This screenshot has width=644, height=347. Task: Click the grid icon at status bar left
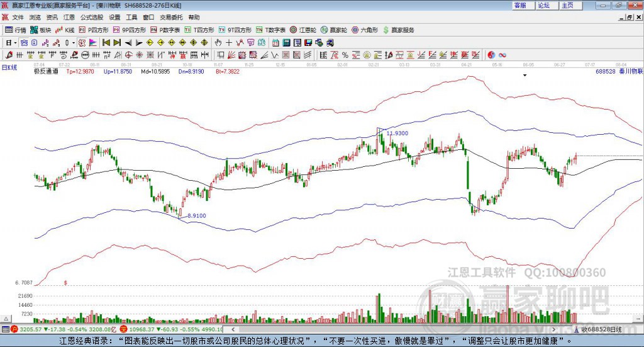tap(5, 329)
